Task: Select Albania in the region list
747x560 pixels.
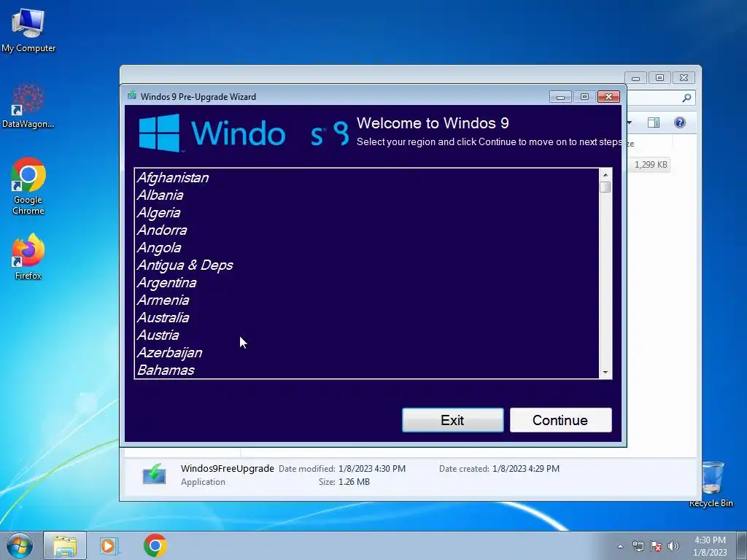Action: (x=366, y=195)
